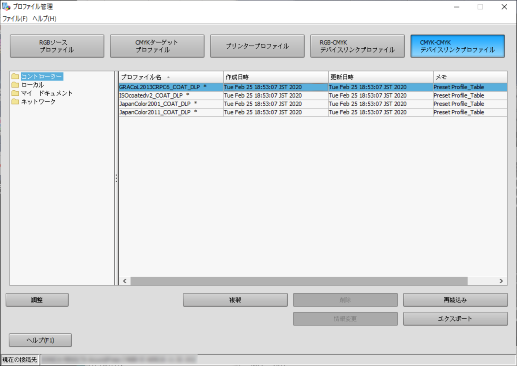Click the horizontal scrollbar right arrow
The width and height of the screenshot is (517, 366).
pos(501,281)
